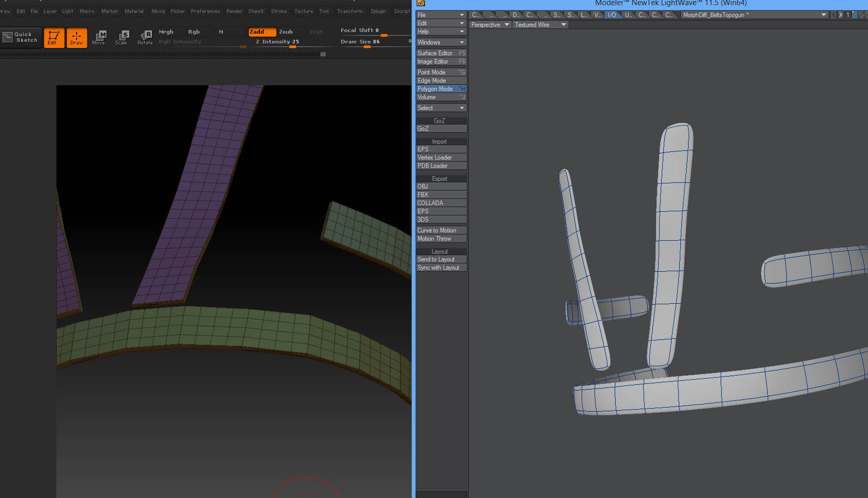Open the Movie menu in ZBrush
The image size is (868, 498).
(x=158, y=11)
